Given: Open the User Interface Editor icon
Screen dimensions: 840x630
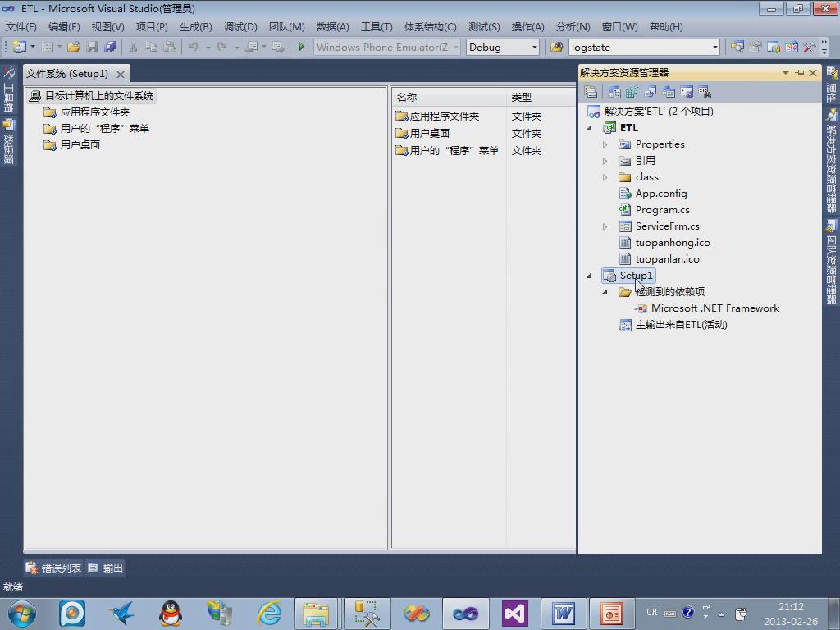Looking at the screenshot, I should pos(669,92).
